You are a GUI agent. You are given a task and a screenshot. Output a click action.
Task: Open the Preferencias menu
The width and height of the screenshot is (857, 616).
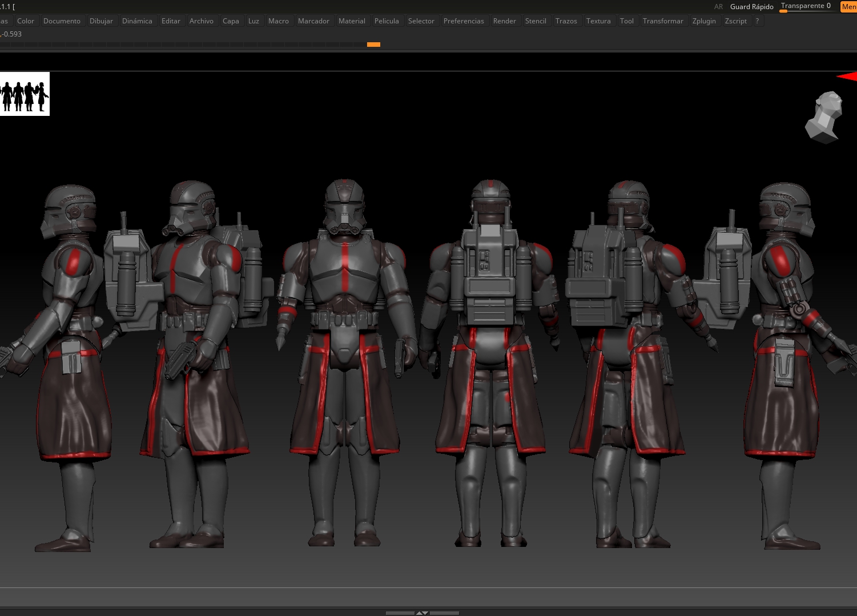463,21
